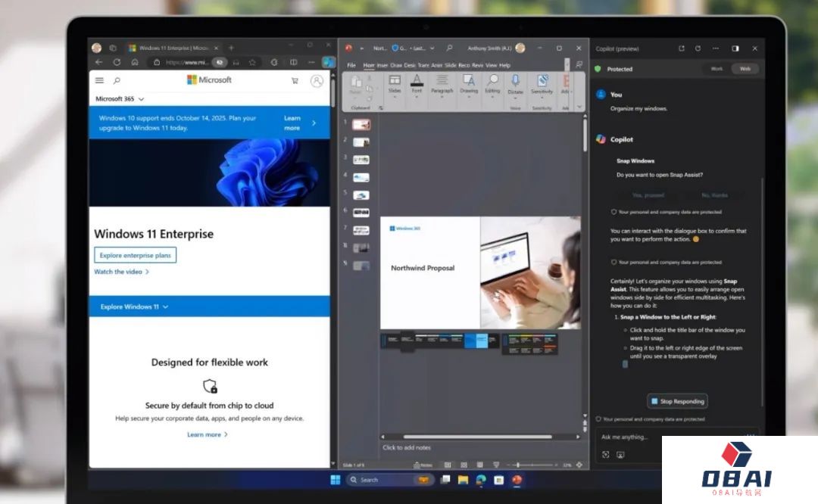Go back in Edge browser

pyautogui.click(x=99, y=62)
